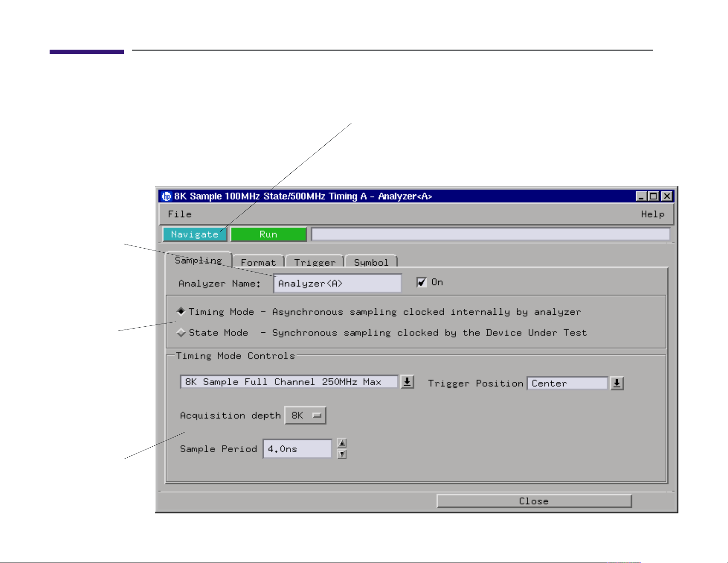Viewport: 728px width, 563px height.
Task: Click the 'Analyzer Name:' label
Action: coord(220,284)
